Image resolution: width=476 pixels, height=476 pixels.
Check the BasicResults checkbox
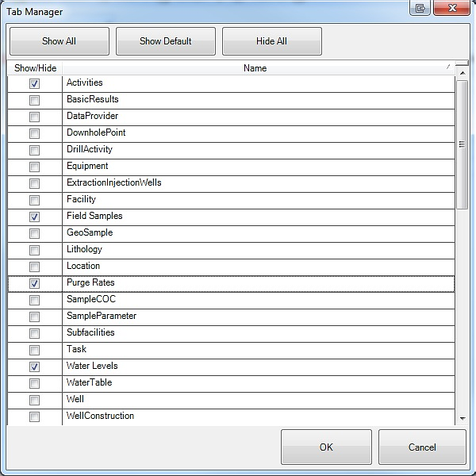(34, 100)
